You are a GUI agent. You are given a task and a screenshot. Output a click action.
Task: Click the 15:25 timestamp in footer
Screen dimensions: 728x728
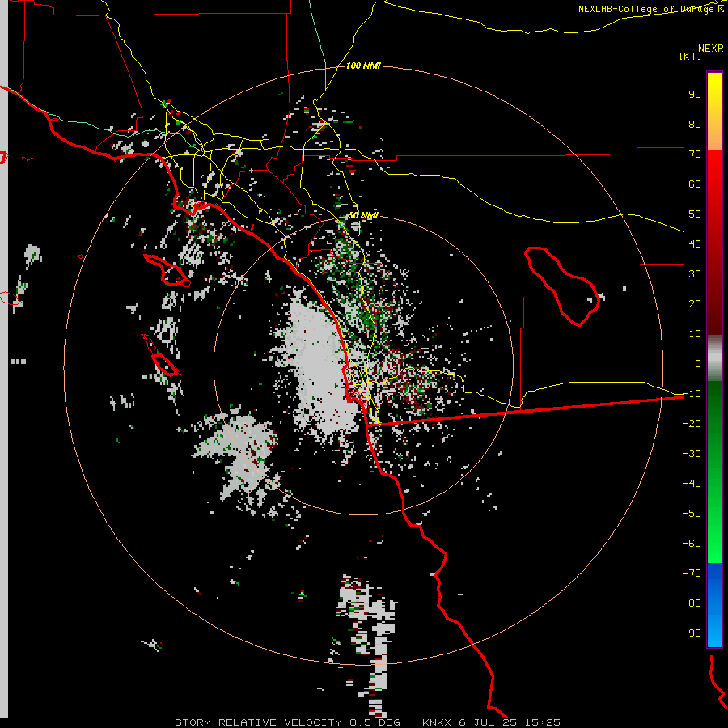point(542,722)
